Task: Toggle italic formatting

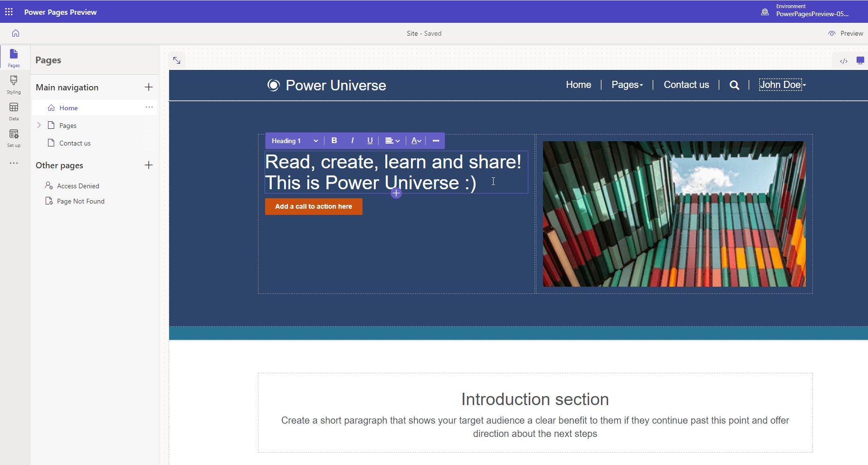Action: (x=352, y=141)
